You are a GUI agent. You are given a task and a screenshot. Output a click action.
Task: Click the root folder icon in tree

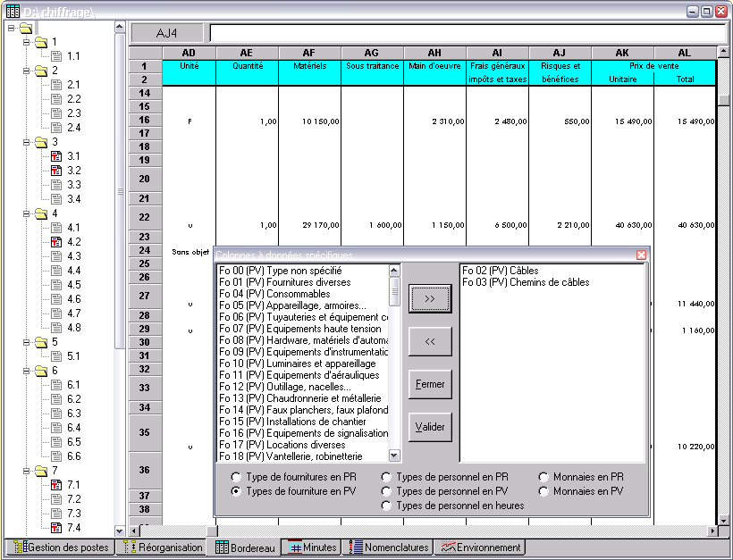pos(25,28)
